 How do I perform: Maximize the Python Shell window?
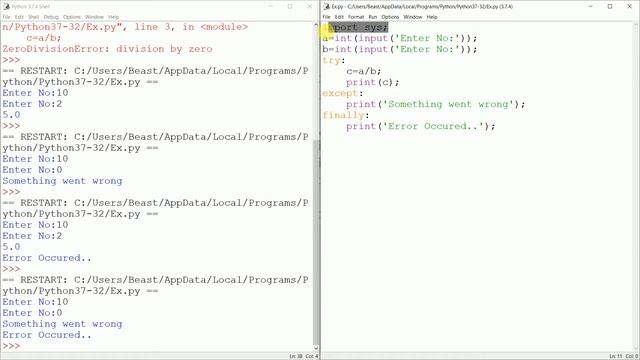tap(290, 7)
